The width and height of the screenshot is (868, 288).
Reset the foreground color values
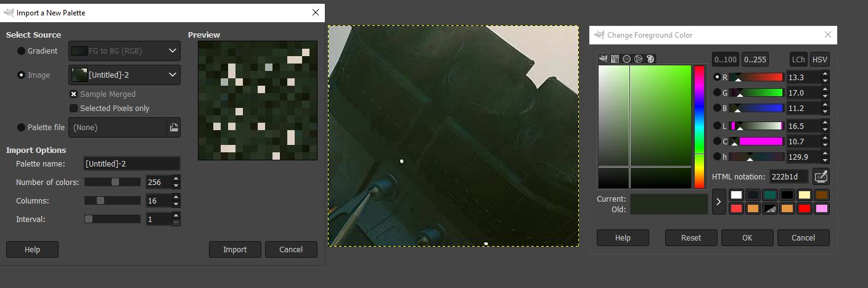click(691, 237)
